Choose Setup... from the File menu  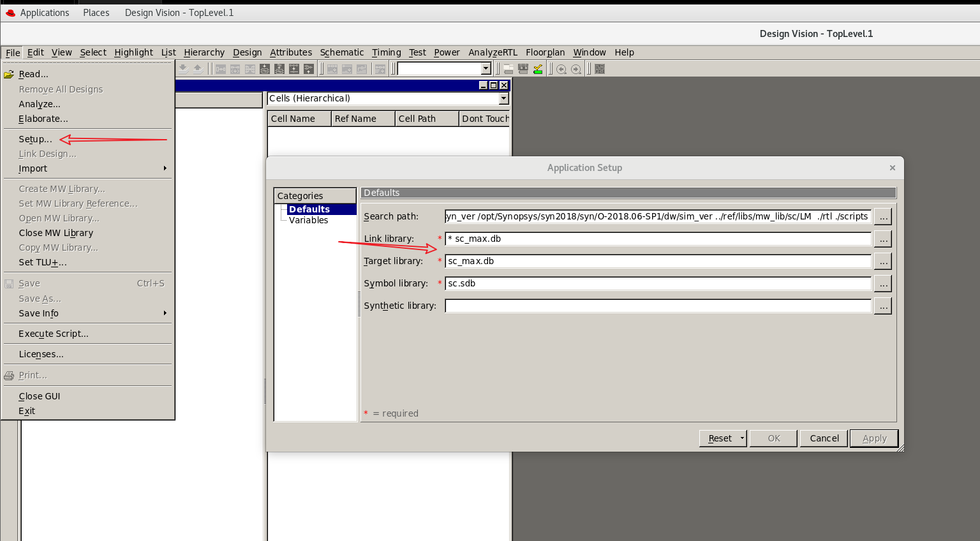[x=36, y=139]
